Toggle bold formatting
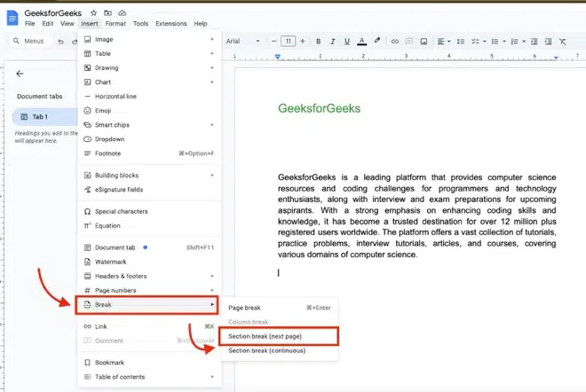The height and width of the screenshot is (392, 586). pos(319,42)
